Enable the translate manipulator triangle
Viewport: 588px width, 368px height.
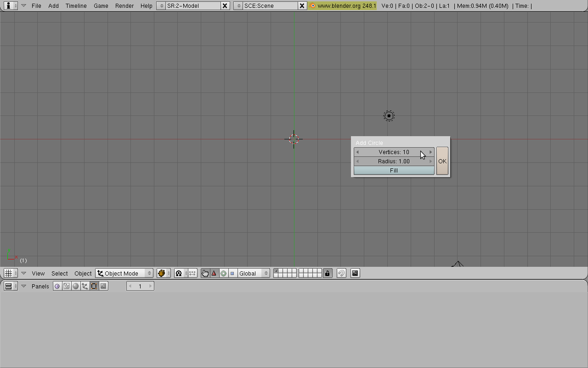[x=214, y=273]
